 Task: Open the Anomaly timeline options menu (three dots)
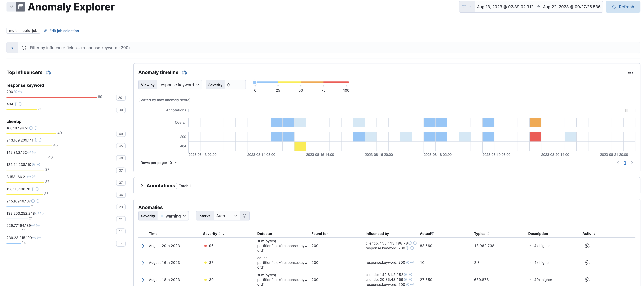(631, 73)
